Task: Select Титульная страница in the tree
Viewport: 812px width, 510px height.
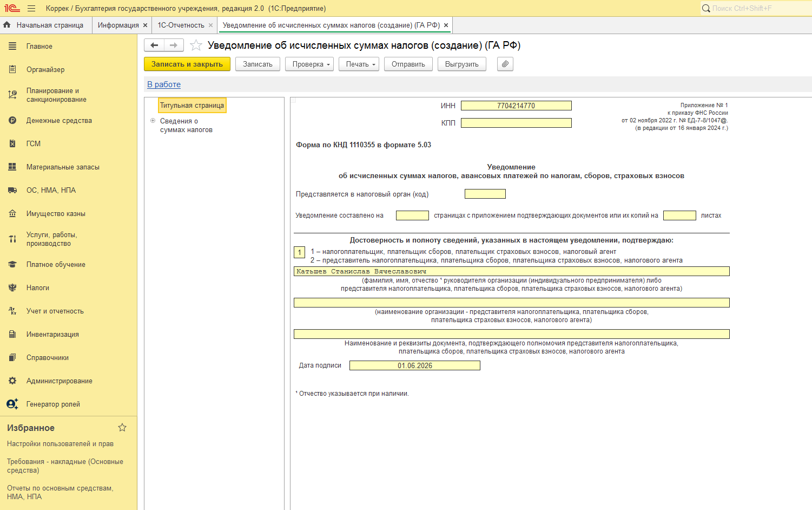Action: (x=192, y=106)
